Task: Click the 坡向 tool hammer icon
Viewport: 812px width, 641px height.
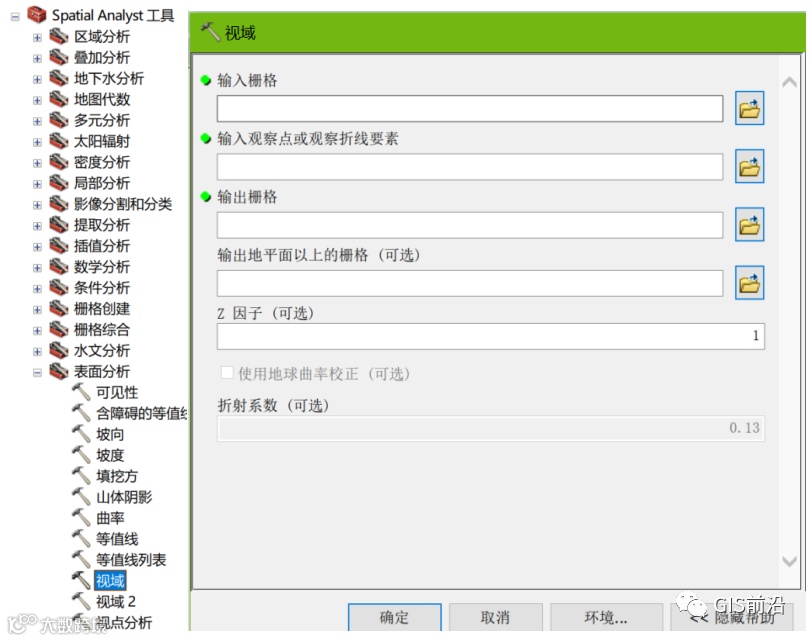Action: tap(81, 434)
